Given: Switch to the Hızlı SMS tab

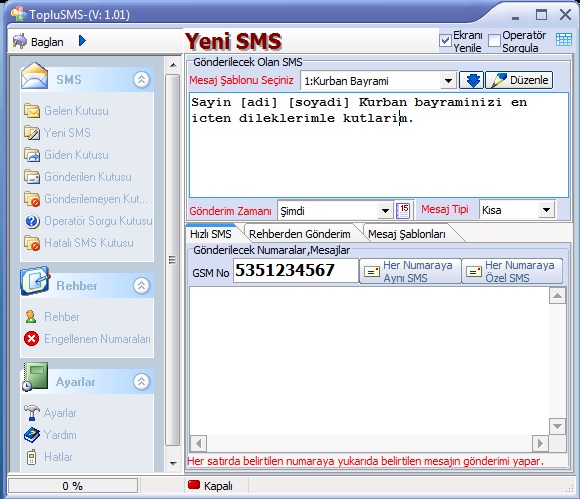Looking at the screenshot, I should click(x=211, y=234).
